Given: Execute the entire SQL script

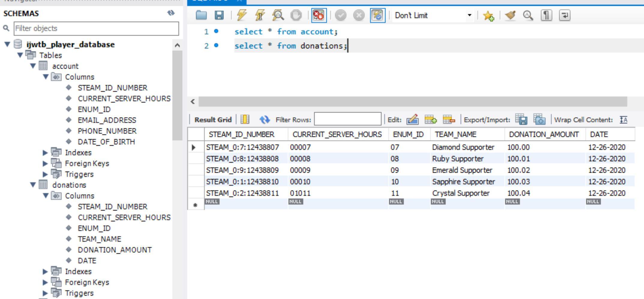Looking at the screenshot, I should click(241, 15).
